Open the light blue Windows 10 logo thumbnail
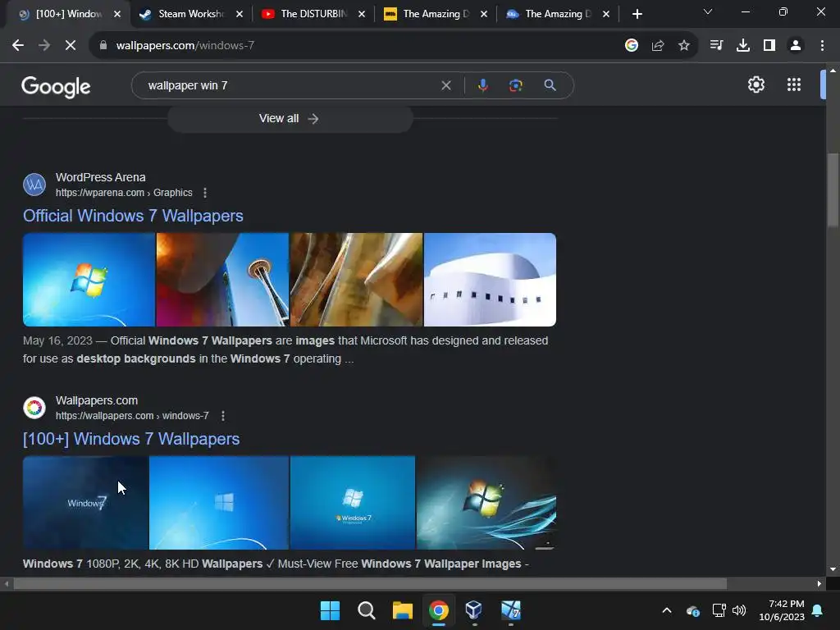Image resolution: width=840 pixels, height=630 pixels. [x=219, y=503]
